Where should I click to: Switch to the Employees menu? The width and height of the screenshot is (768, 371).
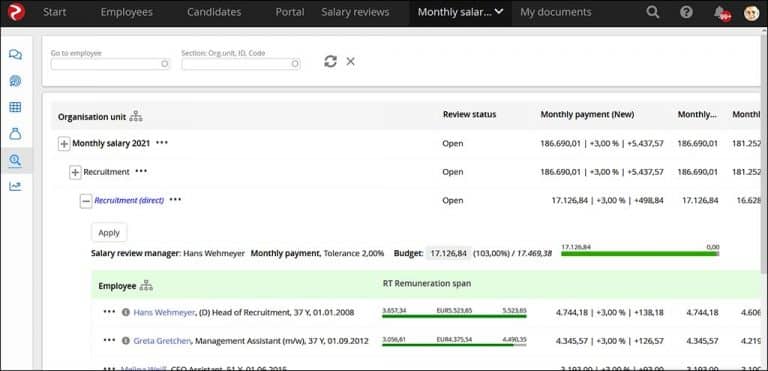coord(126,12)
